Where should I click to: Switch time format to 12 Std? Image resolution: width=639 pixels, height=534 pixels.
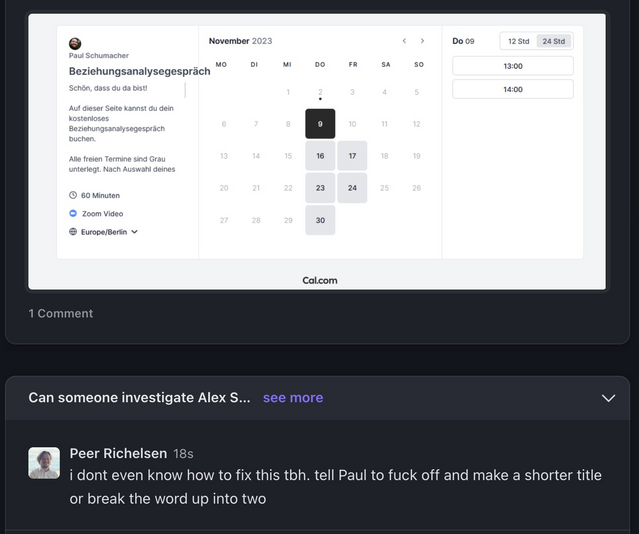point(518,41)
